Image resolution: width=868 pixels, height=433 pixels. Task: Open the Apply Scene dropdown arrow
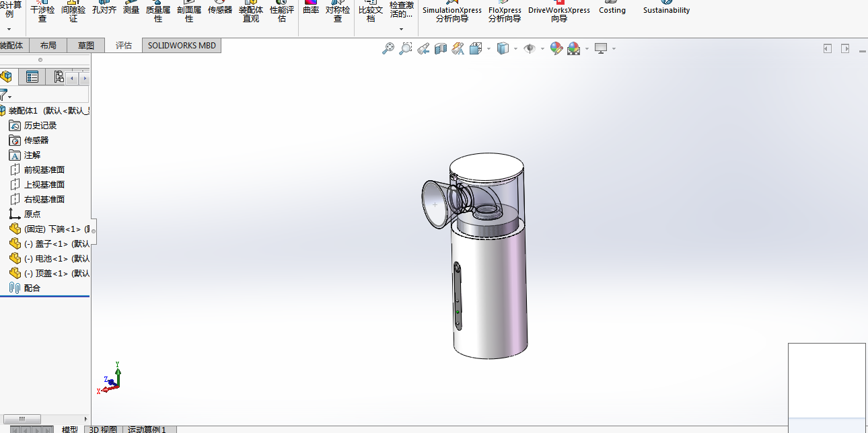587,48
